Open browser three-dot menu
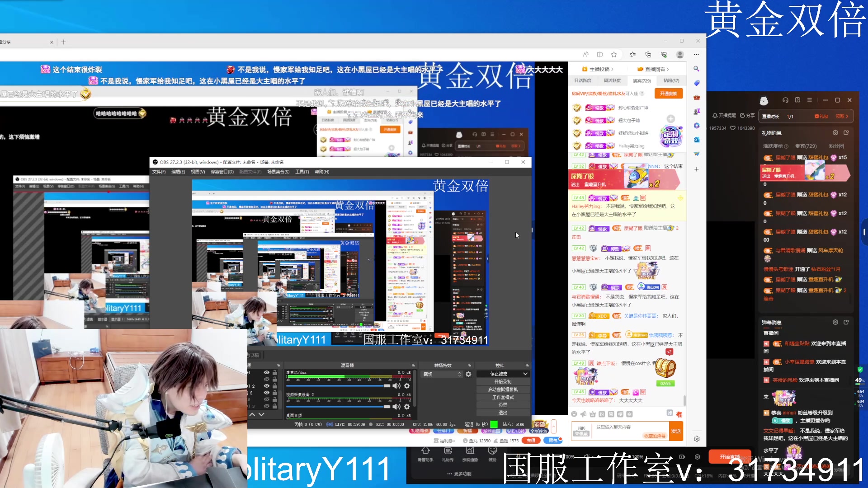The width and height of the screenshot is (868, 488). click(x=696, y=54)
